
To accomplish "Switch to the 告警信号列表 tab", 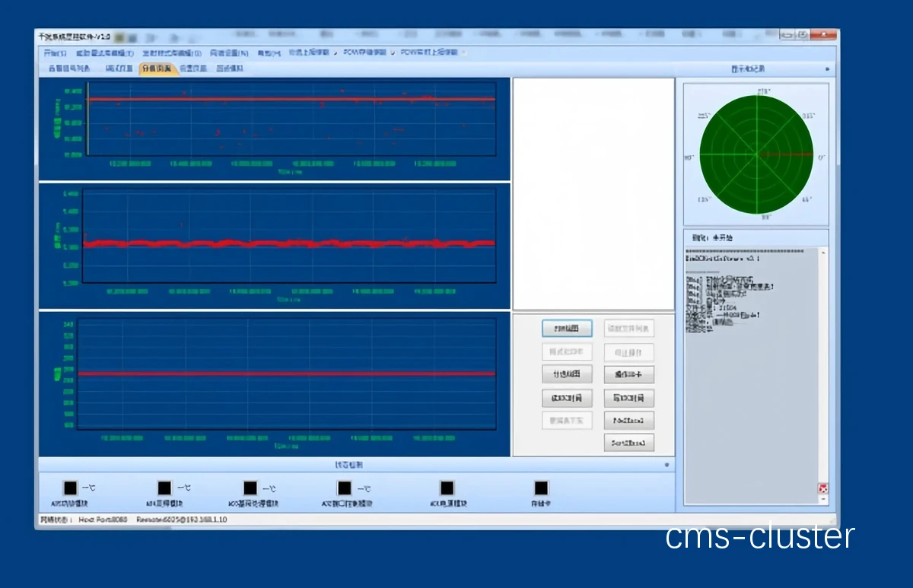I will [69, 68].
